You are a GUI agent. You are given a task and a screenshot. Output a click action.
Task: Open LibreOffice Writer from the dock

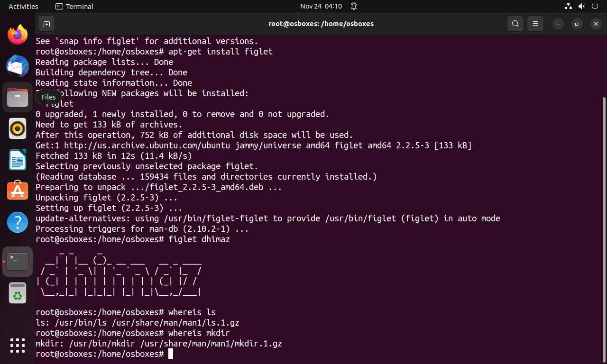(18, 160)
